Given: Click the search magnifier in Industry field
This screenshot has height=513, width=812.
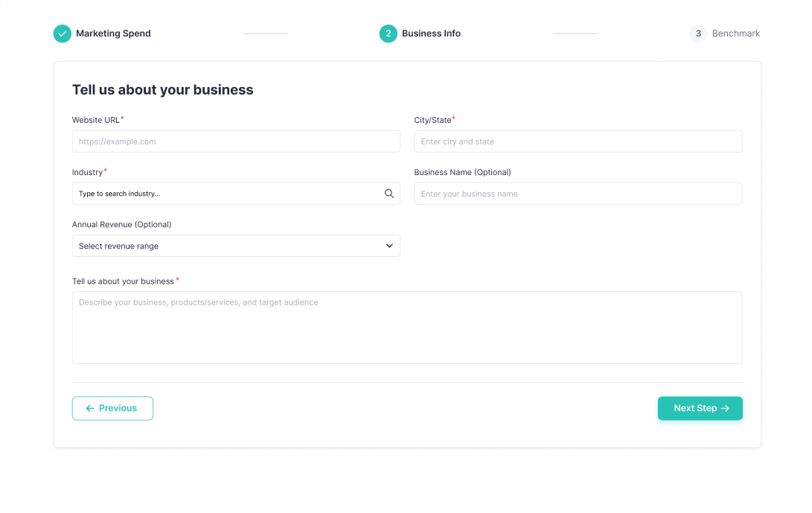Looking at the screenshot, I should point(389,193).
